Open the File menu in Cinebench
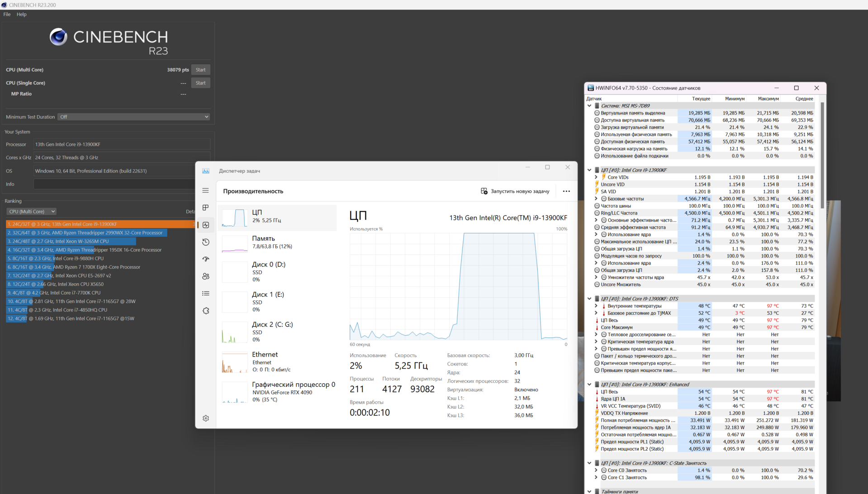This screenshot has height=494, width=868. click(x=7, y=14)
